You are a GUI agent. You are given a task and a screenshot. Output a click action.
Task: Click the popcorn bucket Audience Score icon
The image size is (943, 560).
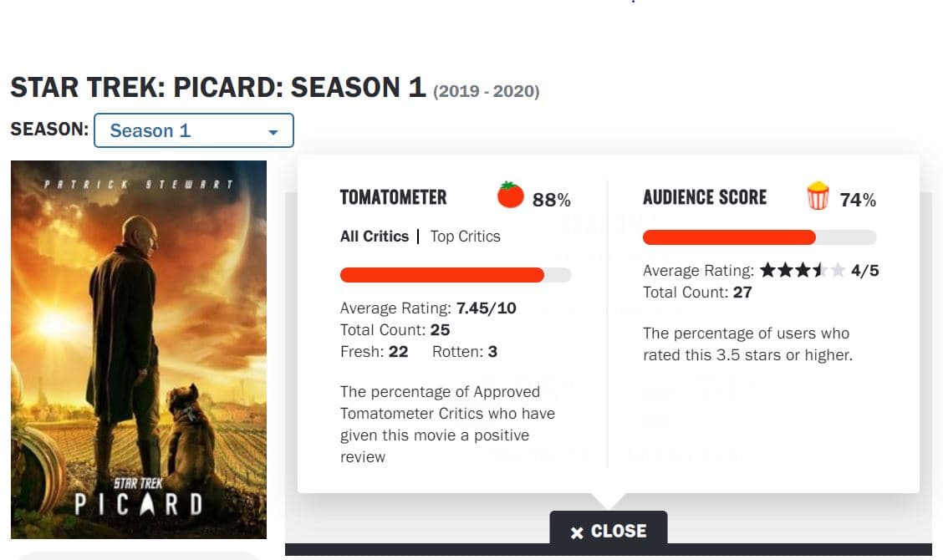[818, 196]
